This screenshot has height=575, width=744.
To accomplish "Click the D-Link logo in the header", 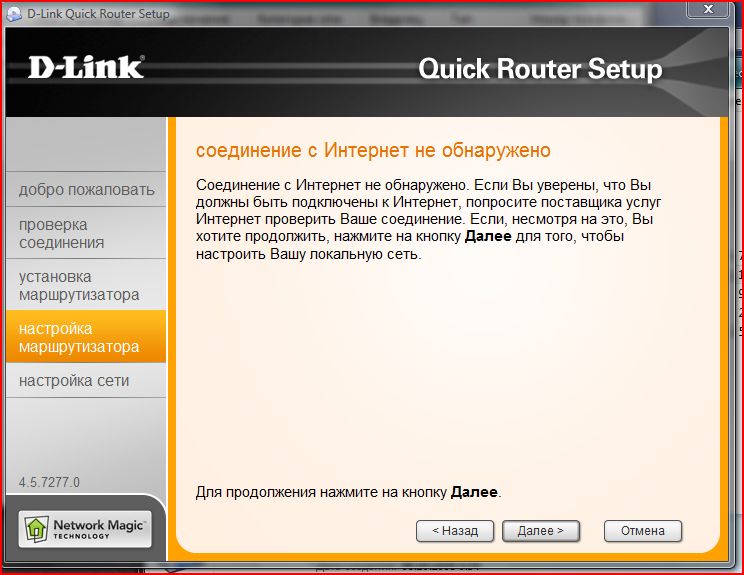I will 86,67.
